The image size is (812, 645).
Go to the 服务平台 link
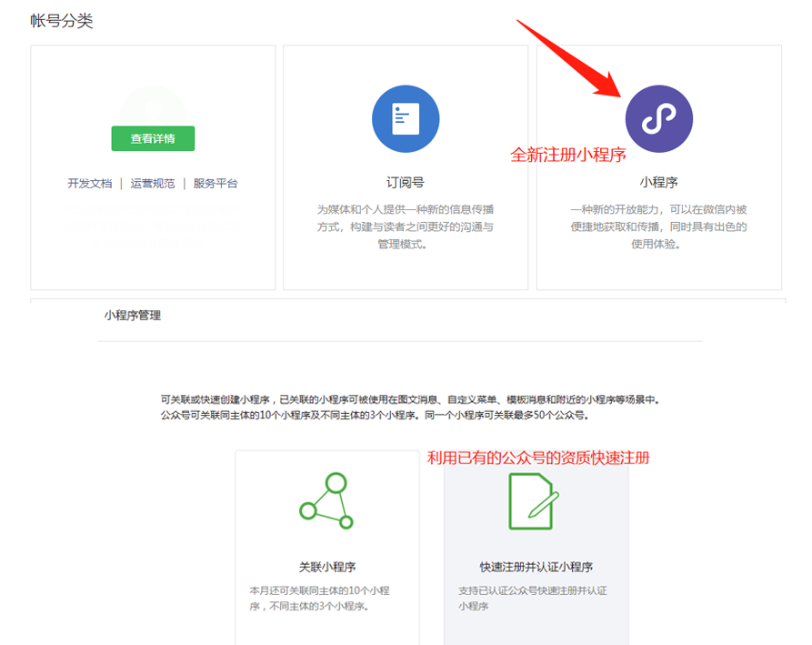pos(215,183)
